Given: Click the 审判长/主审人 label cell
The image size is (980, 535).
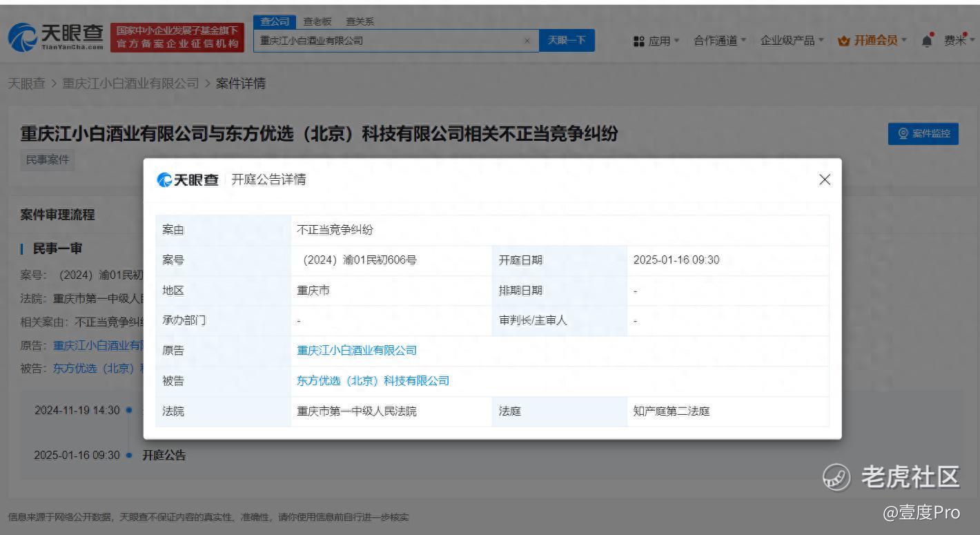Looking at the screenshot, I should tap(560, 321).
